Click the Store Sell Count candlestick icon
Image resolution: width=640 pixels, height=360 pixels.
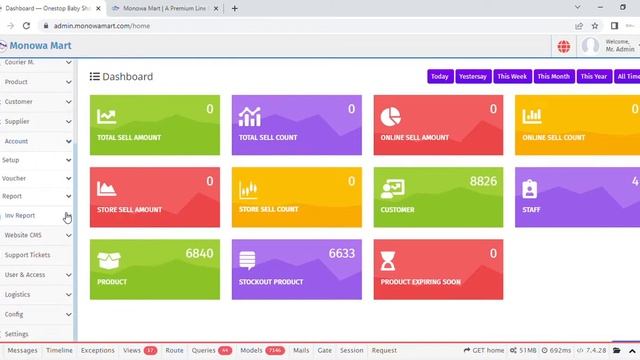(x=248, y=190)
